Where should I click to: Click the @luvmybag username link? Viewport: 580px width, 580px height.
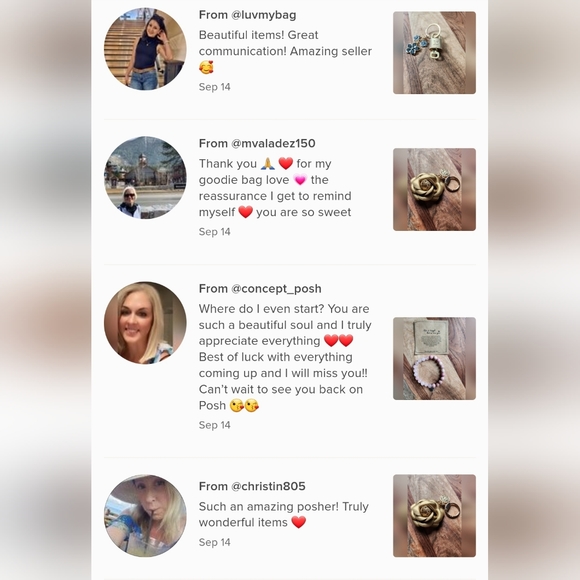tap(263, 15)
